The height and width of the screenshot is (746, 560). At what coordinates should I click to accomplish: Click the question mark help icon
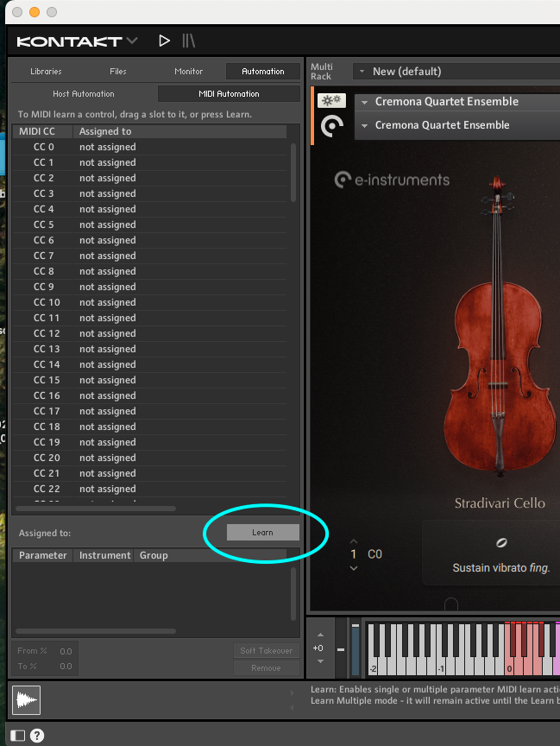point(37,736)
